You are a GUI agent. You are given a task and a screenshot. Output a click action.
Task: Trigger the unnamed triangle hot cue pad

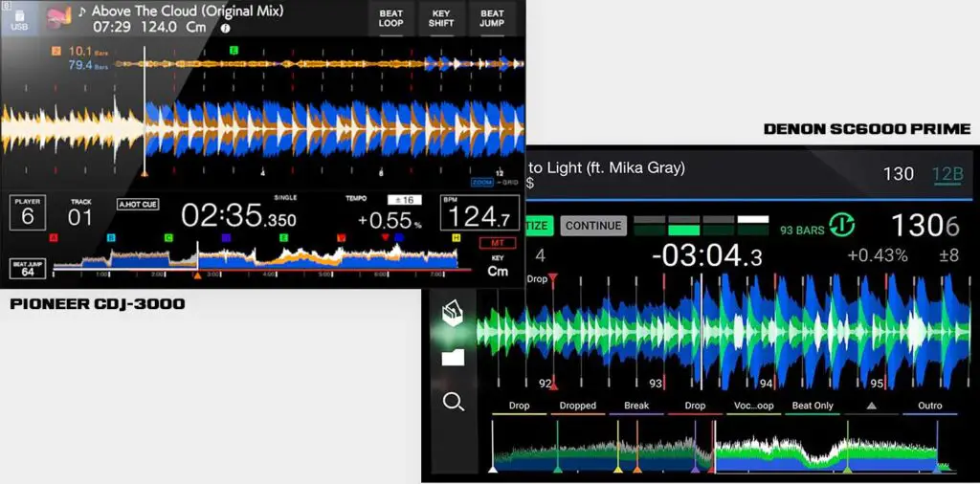(x=871, y=407)
